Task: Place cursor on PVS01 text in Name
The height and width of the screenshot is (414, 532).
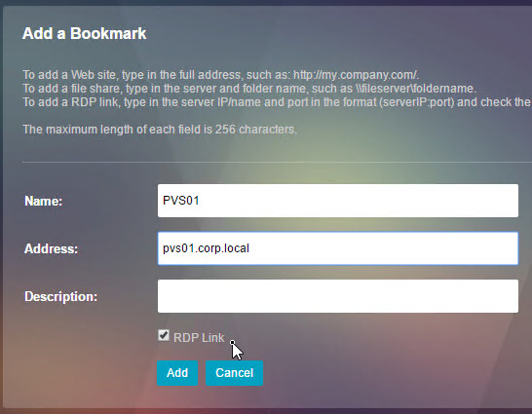Action: click(x=181, y=201)
